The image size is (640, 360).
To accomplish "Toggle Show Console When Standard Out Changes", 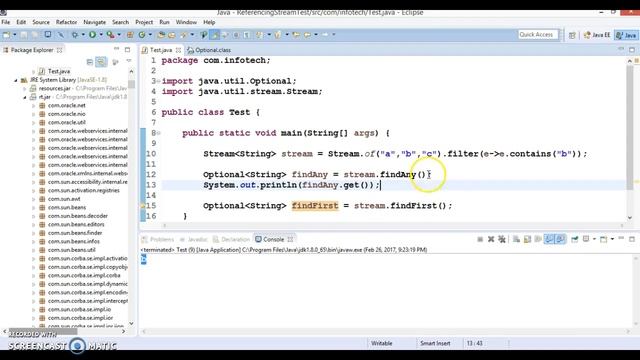I will pyautogui.click(x=549, y=239).
